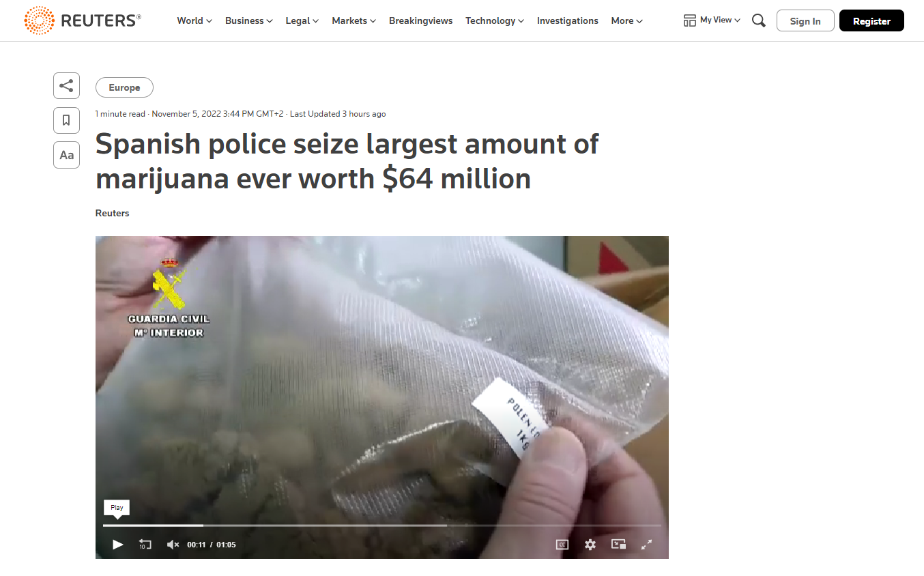Open the text size Aa option
The image size is (924, 576).
[x=66, y=155]
